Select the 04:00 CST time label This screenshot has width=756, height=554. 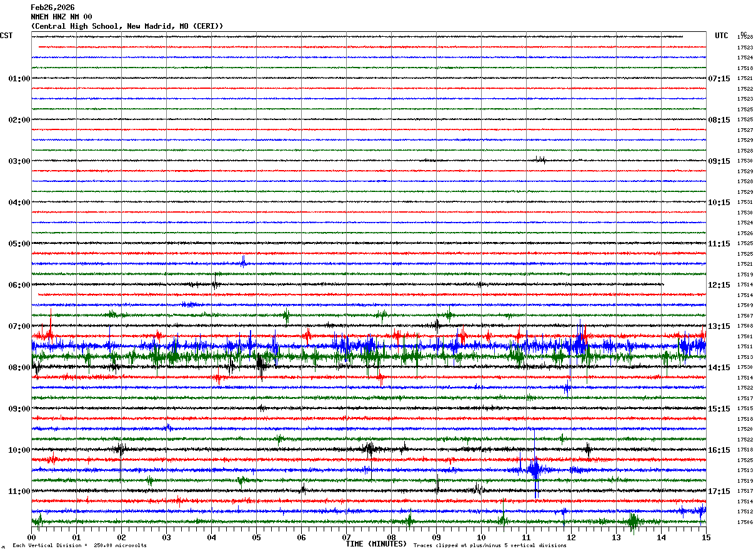[x=19, y=203]
